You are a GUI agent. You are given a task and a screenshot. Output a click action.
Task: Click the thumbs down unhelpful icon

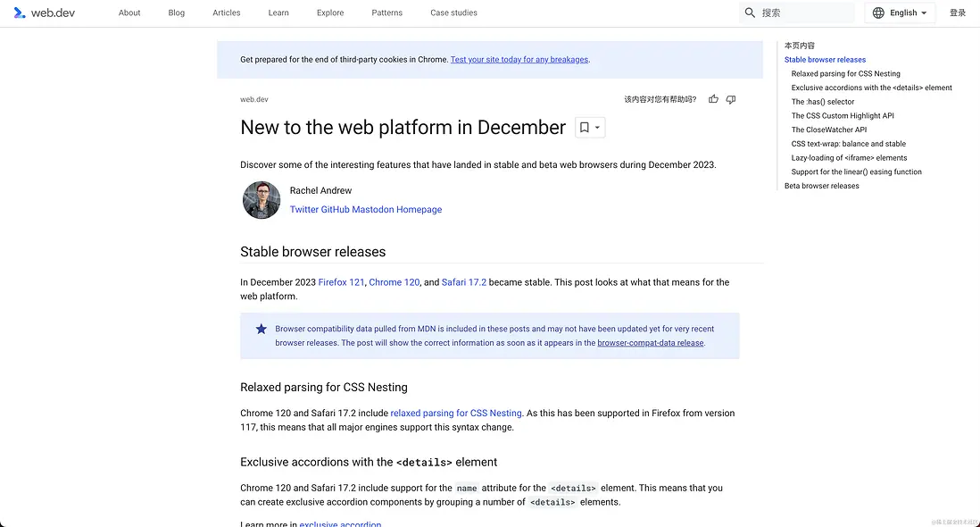(731, 99)
